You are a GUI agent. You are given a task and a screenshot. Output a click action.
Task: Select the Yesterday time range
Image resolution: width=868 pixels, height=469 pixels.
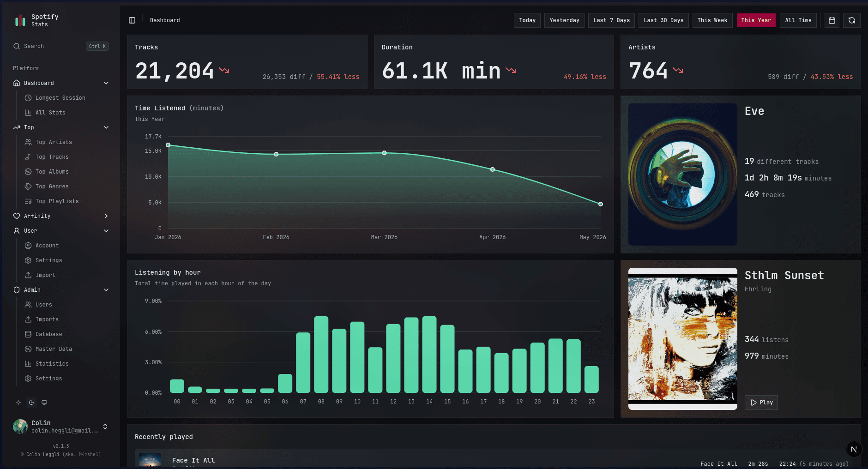[564, 20]
